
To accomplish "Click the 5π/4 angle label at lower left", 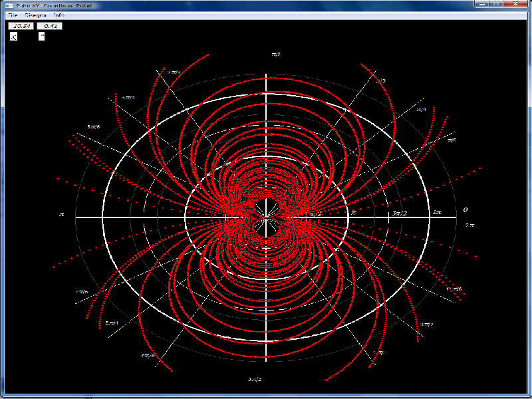I will [x=112, y=323].
